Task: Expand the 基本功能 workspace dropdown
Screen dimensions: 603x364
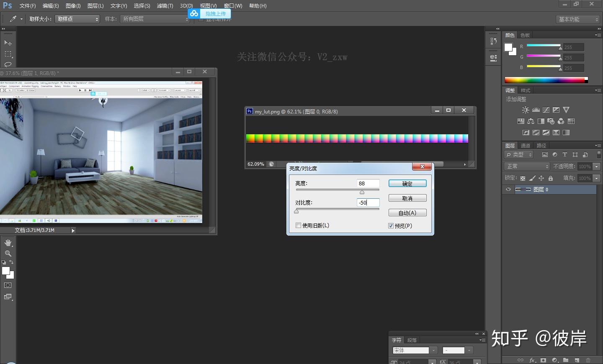Action: (578, 20)
